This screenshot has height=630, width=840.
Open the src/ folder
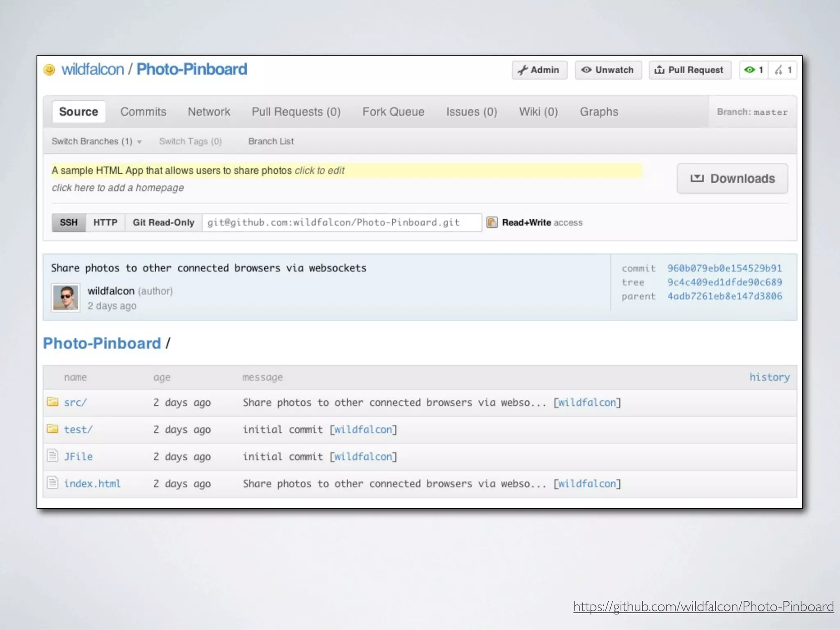pos(75,402)
